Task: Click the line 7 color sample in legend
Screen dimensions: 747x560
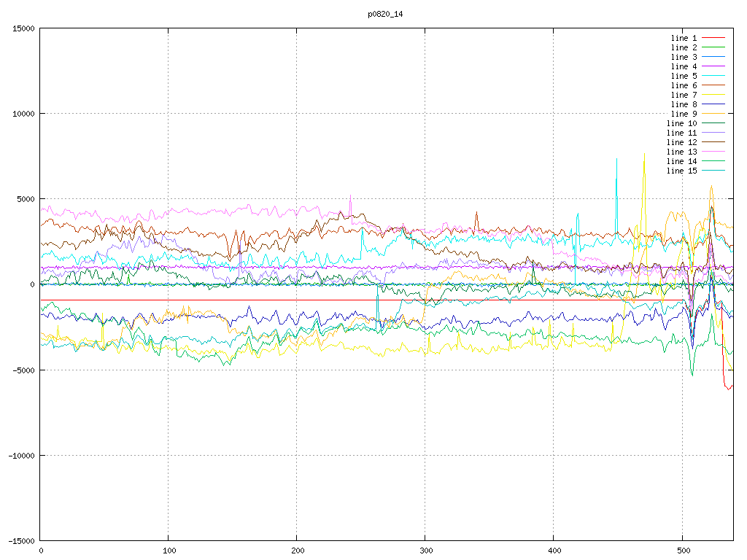Action: (713, 95)
